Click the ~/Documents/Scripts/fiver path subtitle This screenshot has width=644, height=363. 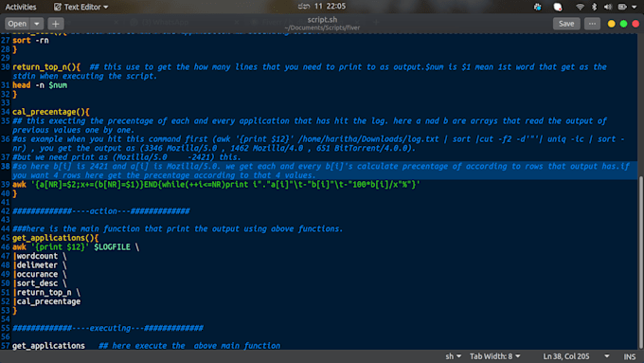click(x=322, y=27)
